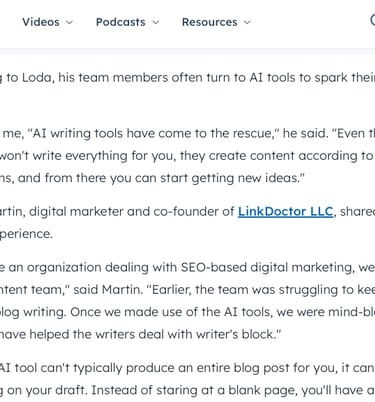Open the Videos navigation menu
375x402 pixels.
pyautogui.click(x=41, y=22)
